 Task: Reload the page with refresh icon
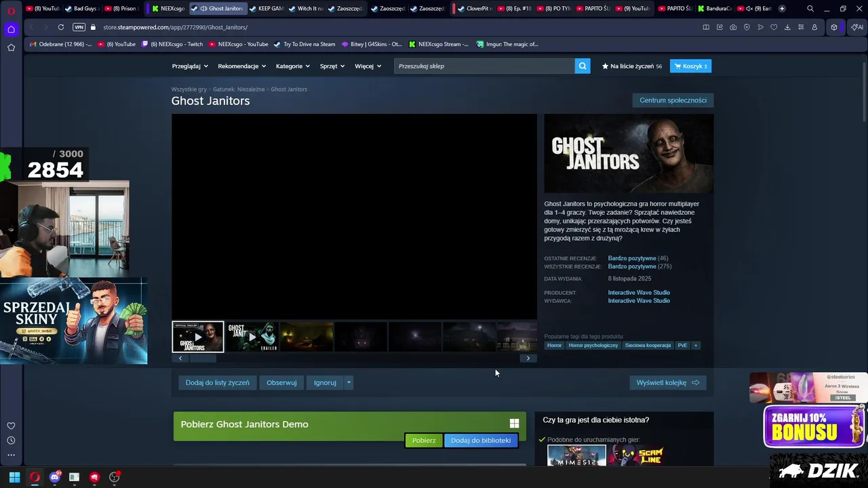coord(61,27)
